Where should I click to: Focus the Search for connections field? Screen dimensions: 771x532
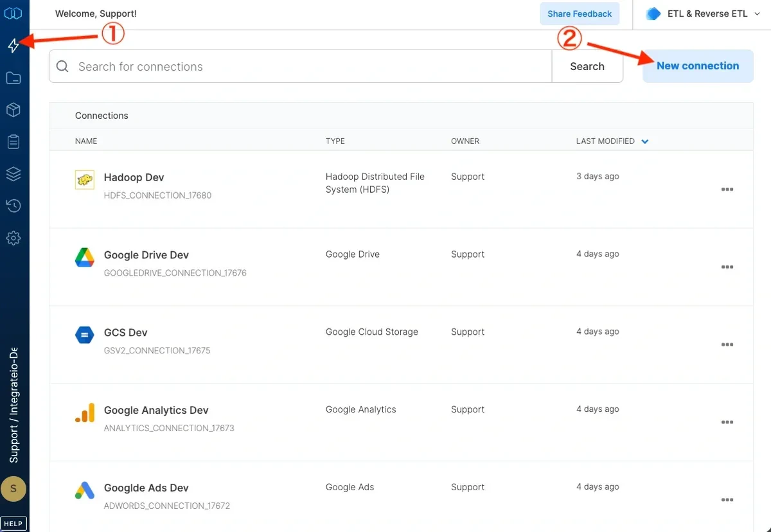tap(300, 66)
